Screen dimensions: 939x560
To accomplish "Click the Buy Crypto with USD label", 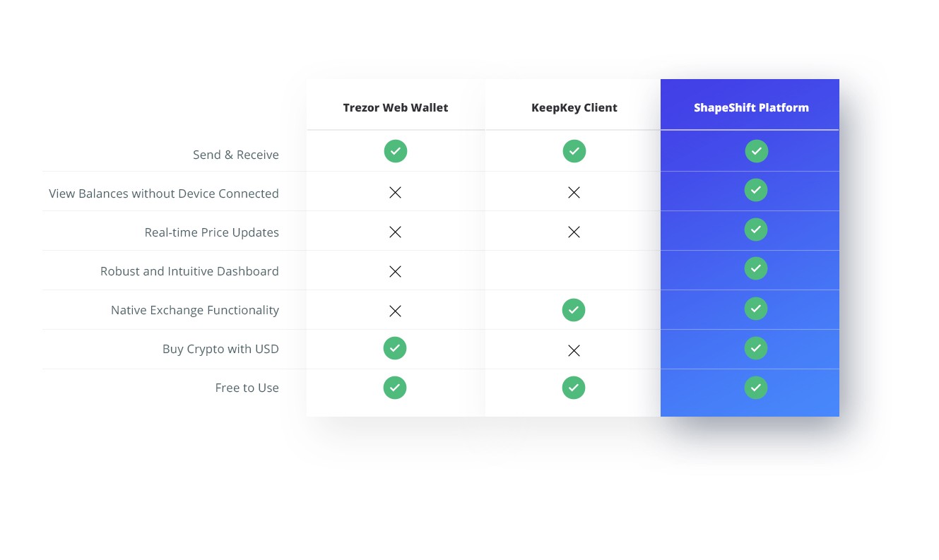I will [220, 349].
